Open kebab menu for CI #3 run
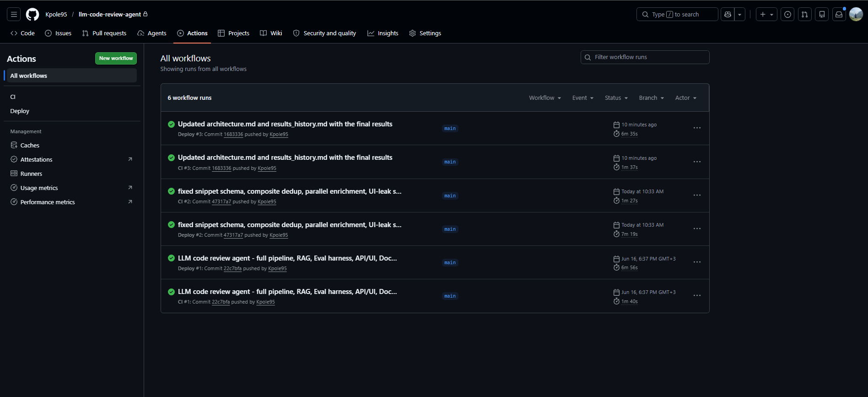Screen dimensions: 868x397 697,162
